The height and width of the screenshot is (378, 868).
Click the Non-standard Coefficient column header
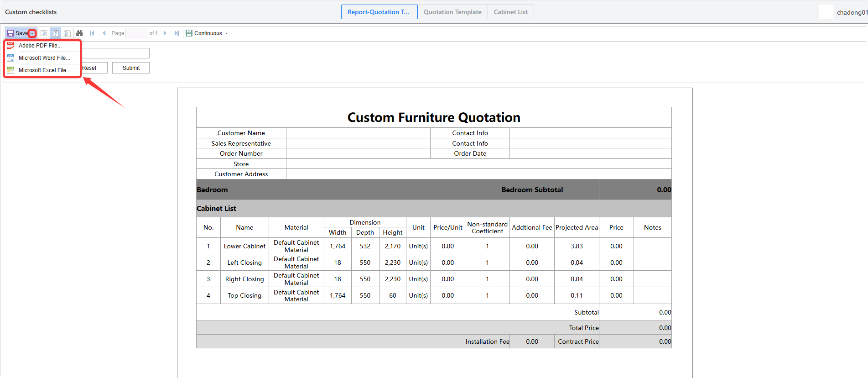click(x=488, y=227)
